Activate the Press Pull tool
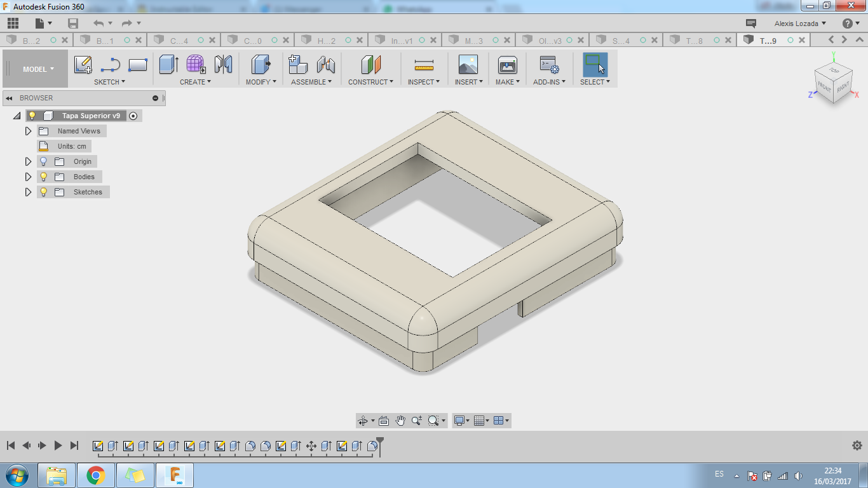The height and width of the screenshot is (488, 868). (x=261, y=65)
